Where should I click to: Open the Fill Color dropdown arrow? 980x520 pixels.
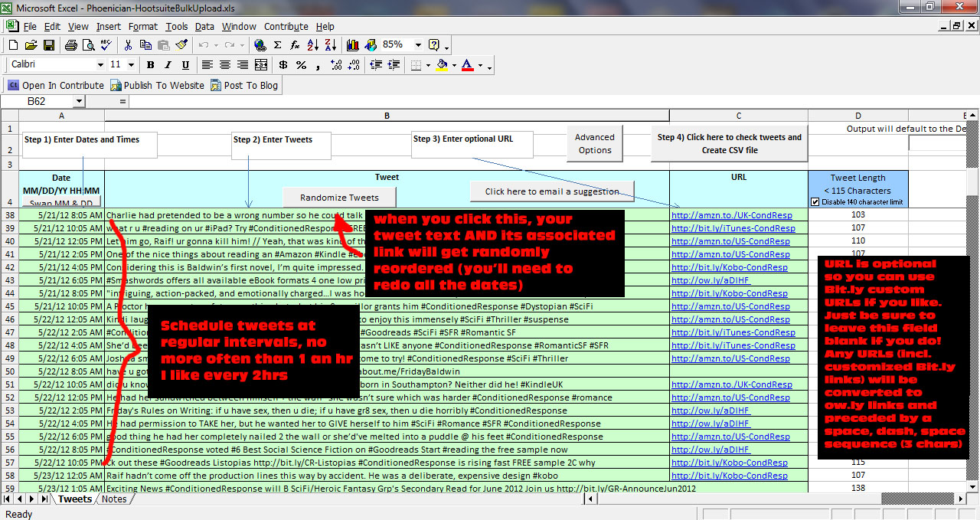point(454,65)
